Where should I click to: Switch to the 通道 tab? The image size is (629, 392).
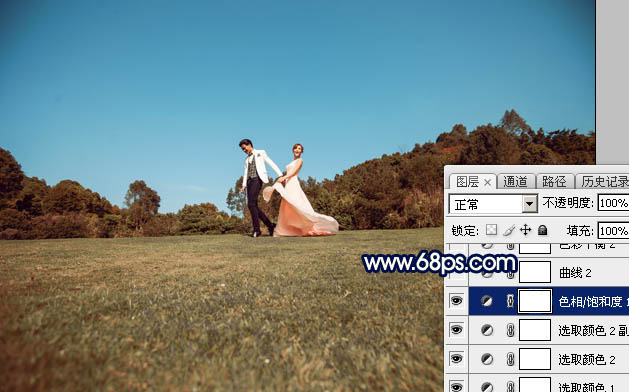(x=515, y=182)
